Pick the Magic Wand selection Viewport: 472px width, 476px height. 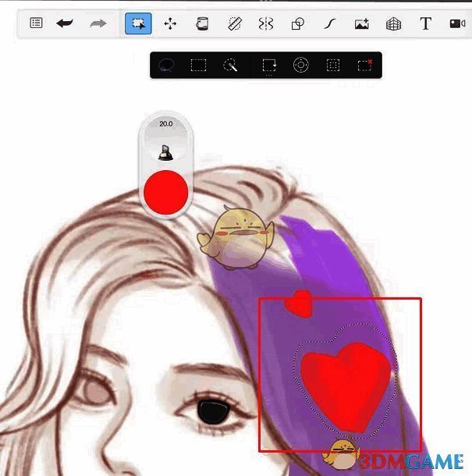point(230,66)
